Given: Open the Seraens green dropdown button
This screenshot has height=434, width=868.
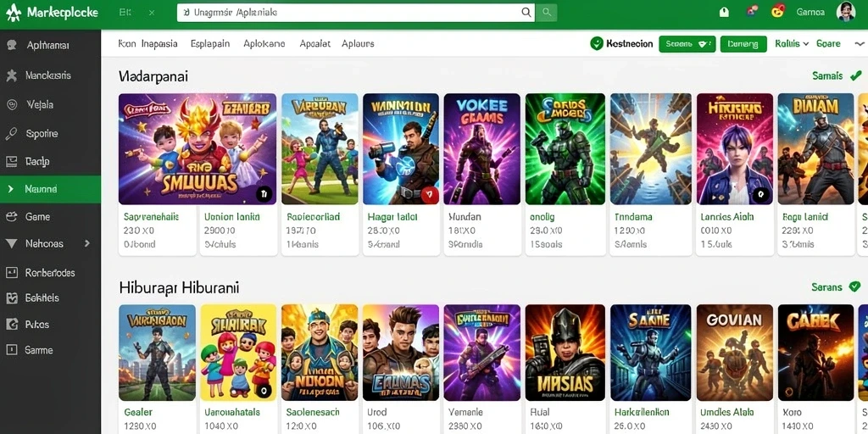Looking at the screenshot, I should (687, 44).
